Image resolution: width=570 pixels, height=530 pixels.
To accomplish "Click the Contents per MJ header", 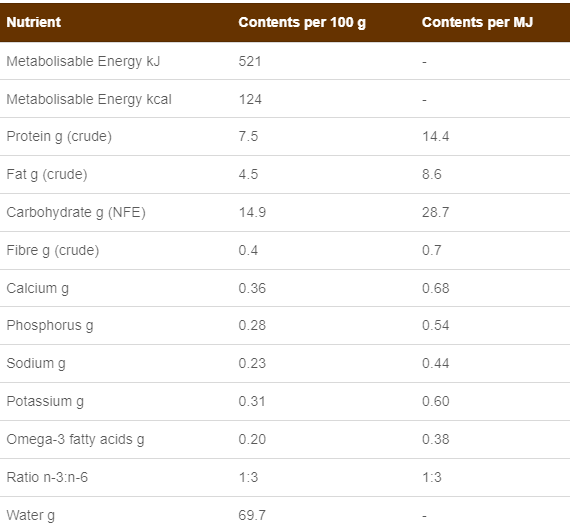I will [x=477, y=22].
